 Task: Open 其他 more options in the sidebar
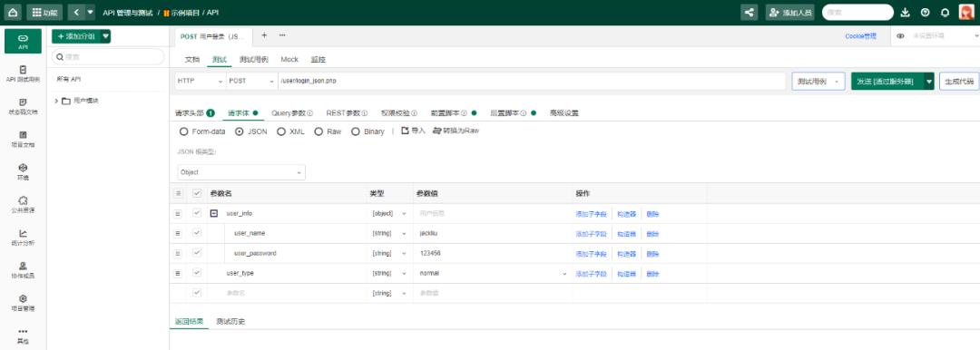[23, 335]
